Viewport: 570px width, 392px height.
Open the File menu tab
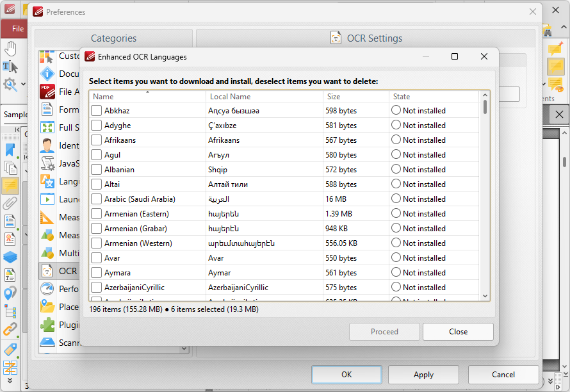(x=17, y=28)
